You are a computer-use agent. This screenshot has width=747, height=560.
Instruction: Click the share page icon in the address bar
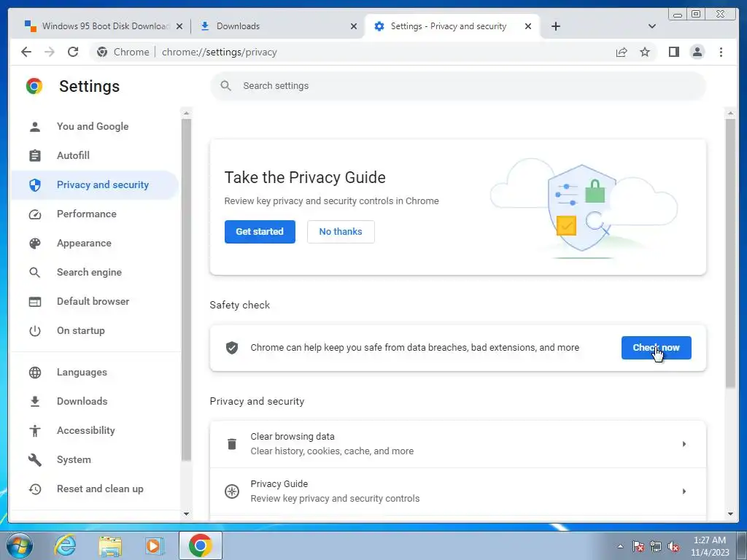tap(622, 52)
